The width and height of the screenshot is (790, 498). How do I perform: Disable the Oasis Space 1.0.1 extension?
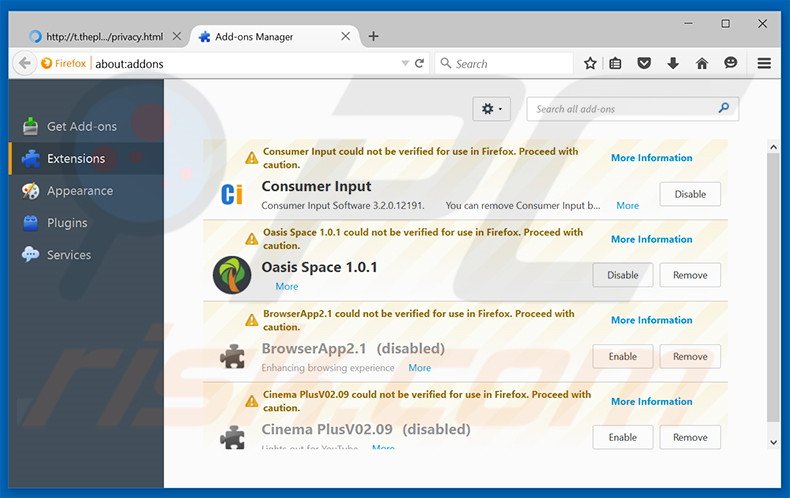(x=623, y=275)
